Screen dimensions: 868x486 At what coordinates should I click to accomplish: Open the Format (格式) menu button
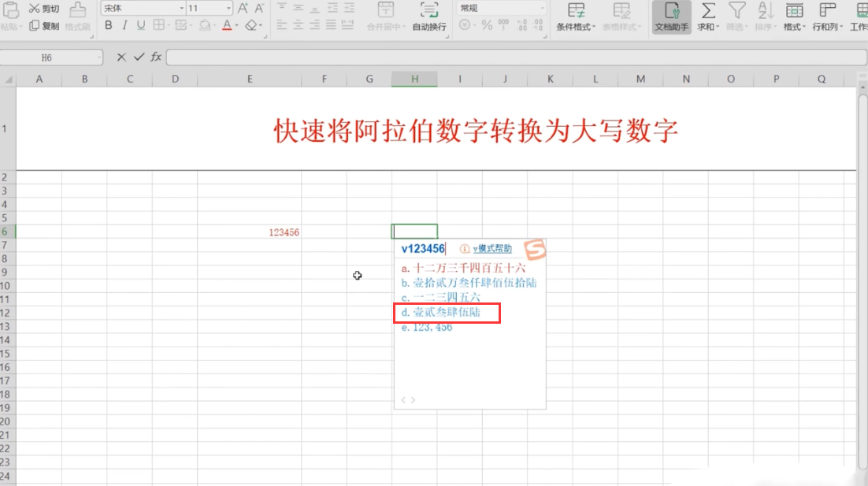[x=794, y=16]
